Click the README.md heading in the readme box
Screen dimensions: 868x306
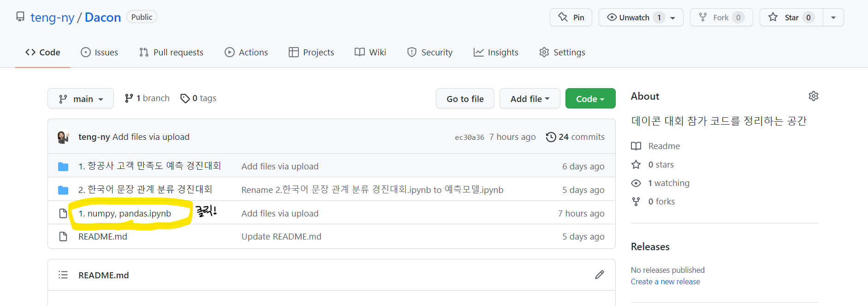click(x=104, y=276)
